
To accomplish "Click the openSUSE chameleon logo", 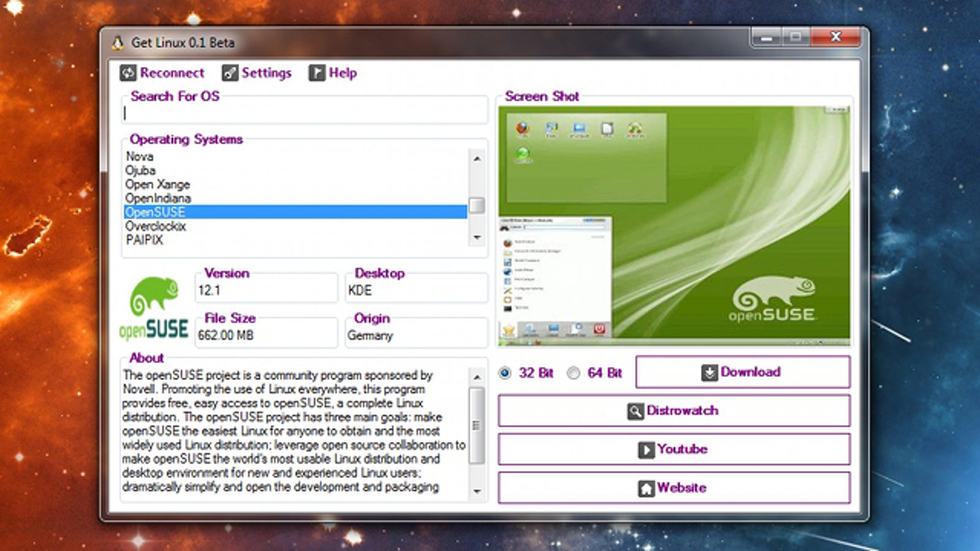I will click(154, 307).
